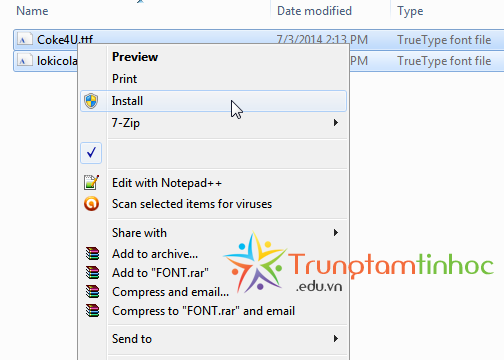Click WinRAR icon beside Compress to "FONT.rar" and email
This screenshot has height=360, width=504.
[x=92, y=310]
